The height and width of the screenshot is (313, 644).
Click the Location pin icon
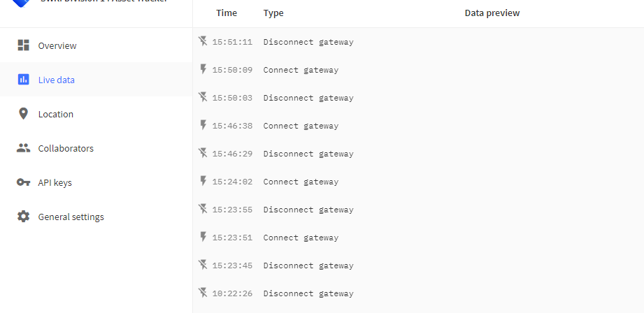pyautogui.click(x=23, y=114)
